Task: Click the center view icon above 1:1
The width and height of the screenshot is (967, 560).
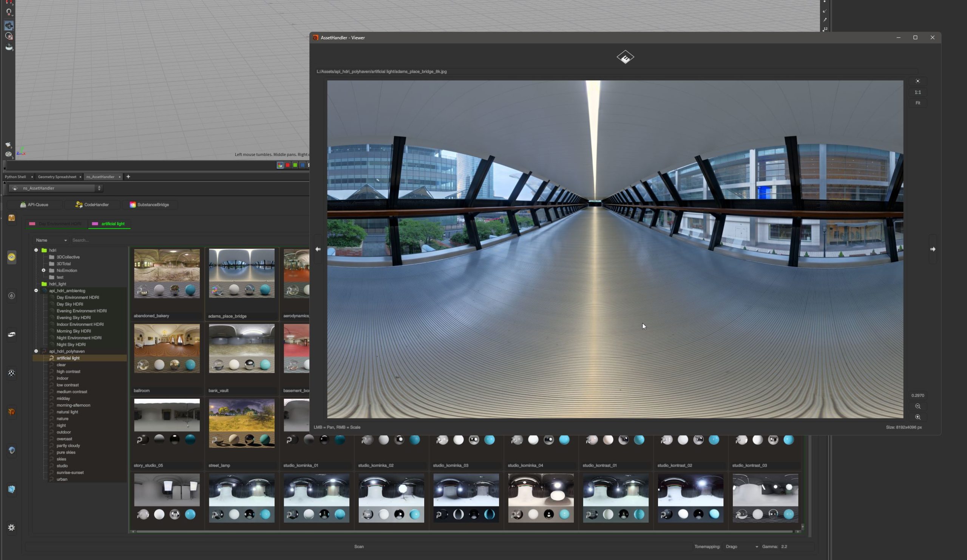Action: coord(918,81)
